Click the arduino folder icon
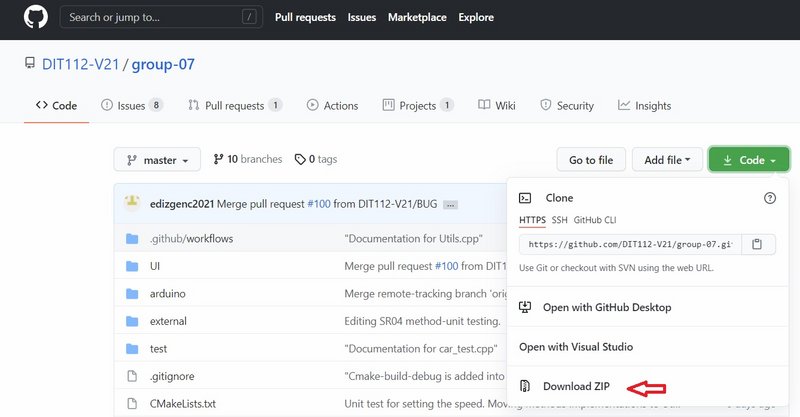Image resolution: width=800 pixels, height=417 pixels. tap(132, 293)
